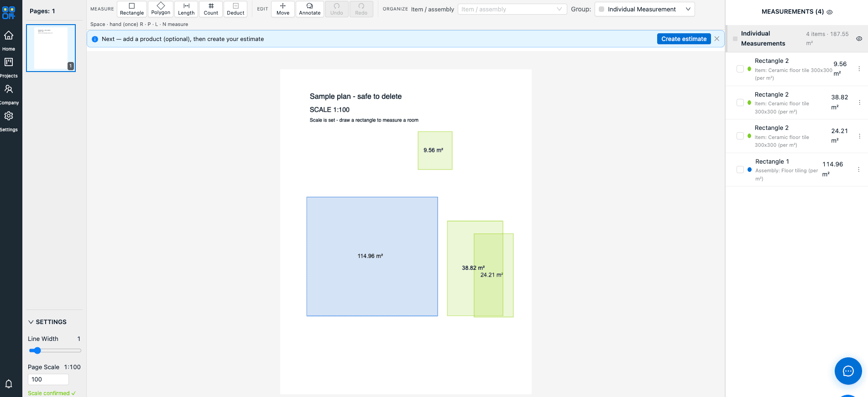868x397 pixels.
Task: Open Settings in sidebar
Action: [x=9, y=121]
